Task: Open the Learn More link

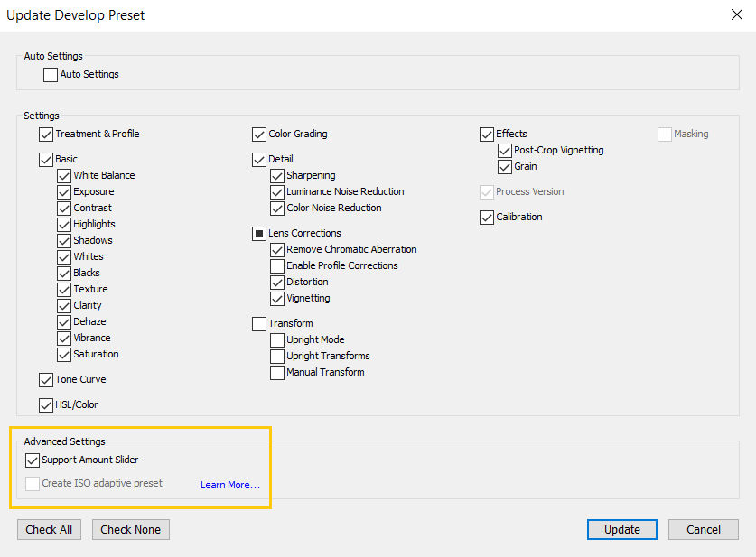Action: pyautogui.click(x=230, y=485)
